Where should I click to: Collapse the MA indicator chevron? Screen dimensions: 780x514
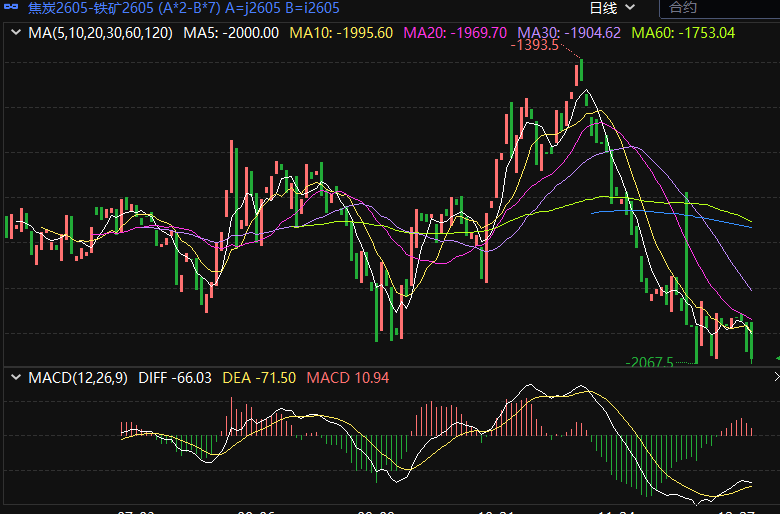(x=15, y=33)
